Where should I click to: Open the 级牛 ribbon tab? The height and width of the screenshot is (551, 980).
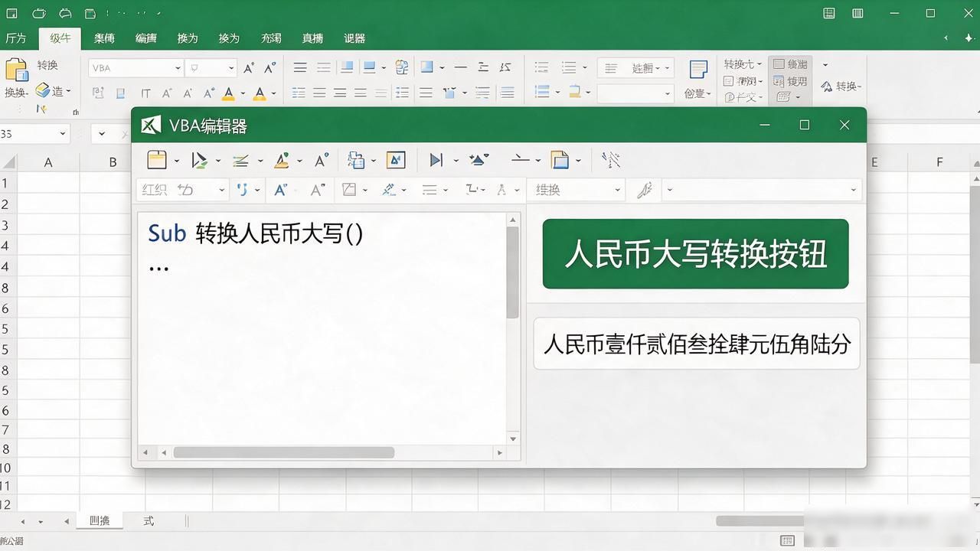(60, 37)
